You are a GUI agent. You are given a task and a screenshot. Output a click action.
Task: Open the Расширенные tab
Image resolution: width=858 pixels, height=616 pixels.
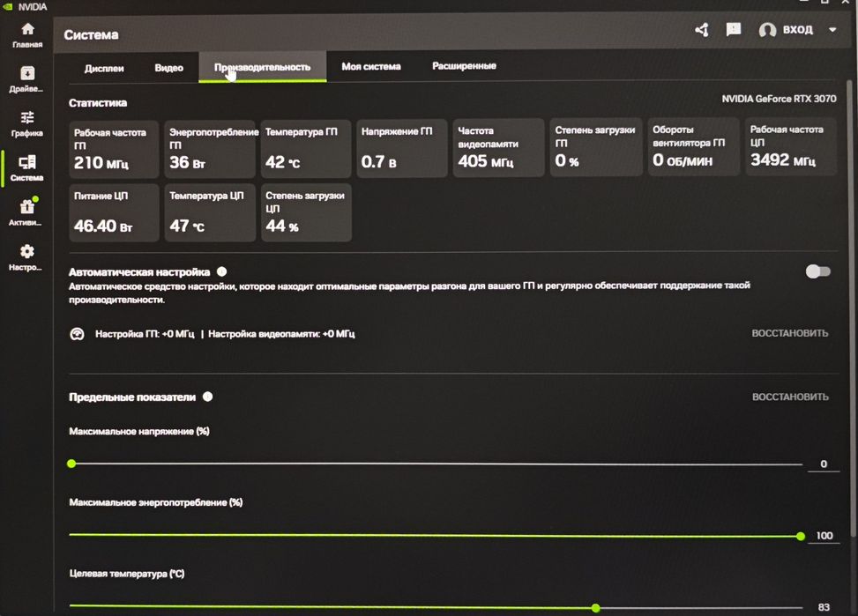(464, 65)
